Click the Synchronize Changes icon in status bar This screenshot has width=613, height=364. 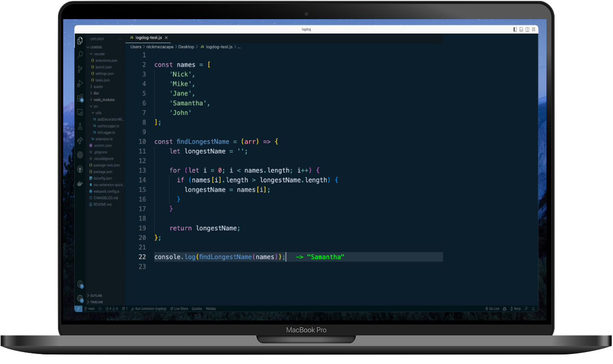[x=100, y=308]
